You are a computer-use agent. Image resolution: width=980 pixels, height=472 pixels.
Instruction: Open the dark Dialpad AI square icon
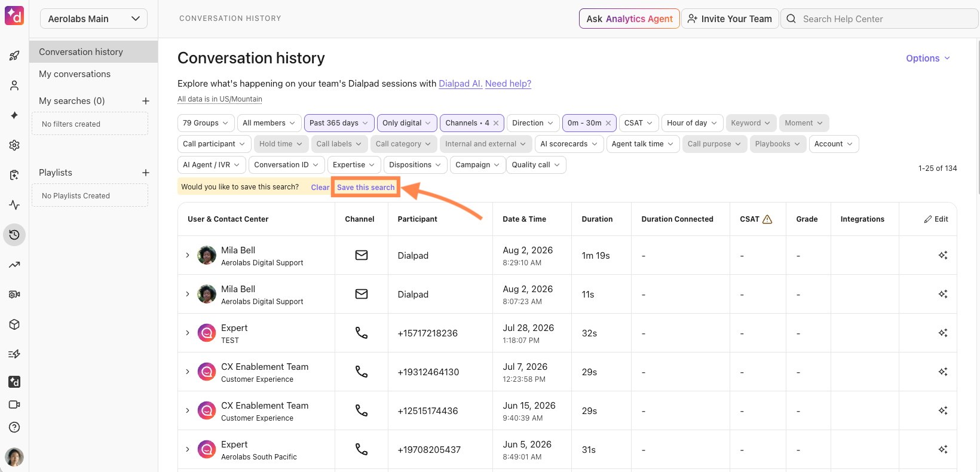click(x=14, y=382)
